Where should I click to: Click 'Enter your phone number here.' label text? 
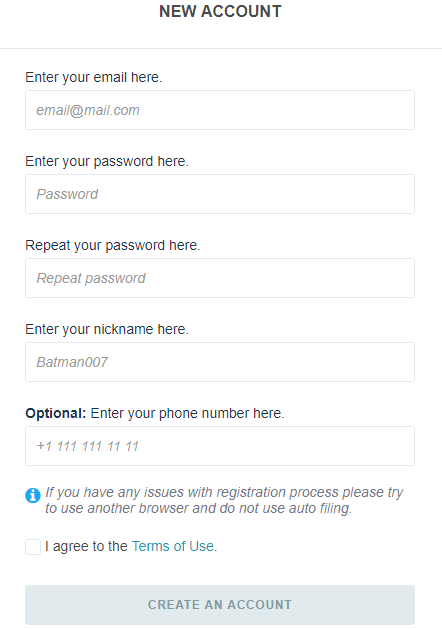pyautogui.click(x=187, y=413)
